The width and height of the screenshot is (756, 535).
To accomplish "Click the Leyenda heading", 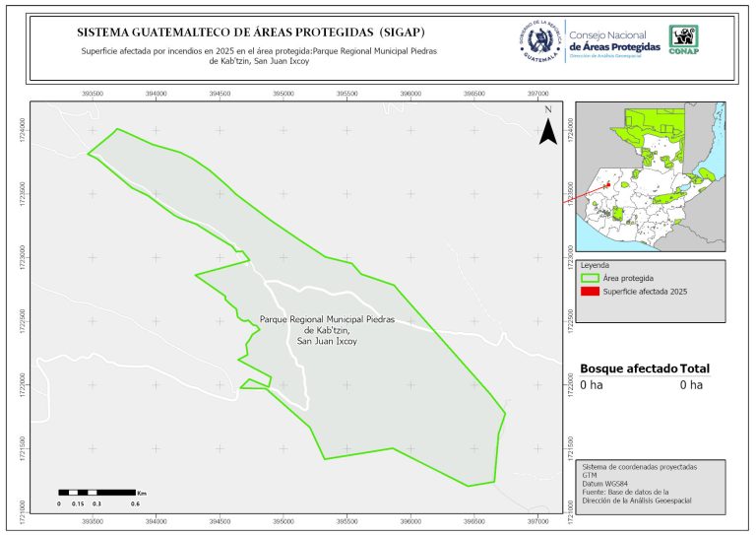I will (596, 265).
